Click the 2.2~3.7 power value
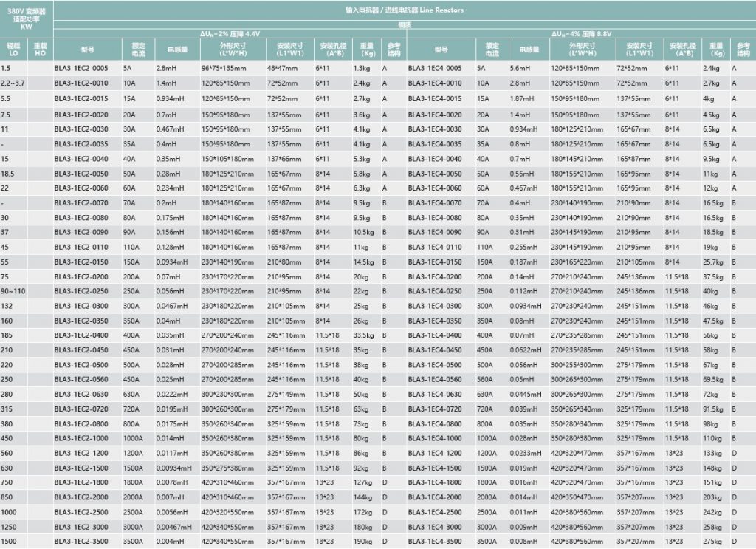Image resolution: width=756 pixels, height=549 pixels. point(13,83)
